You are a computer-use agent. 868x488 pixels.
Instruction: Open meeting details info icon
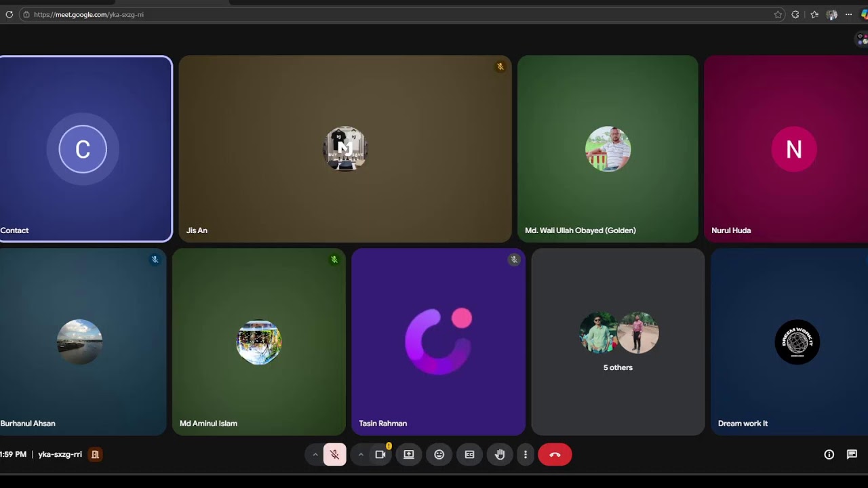[x=829, y=455]
